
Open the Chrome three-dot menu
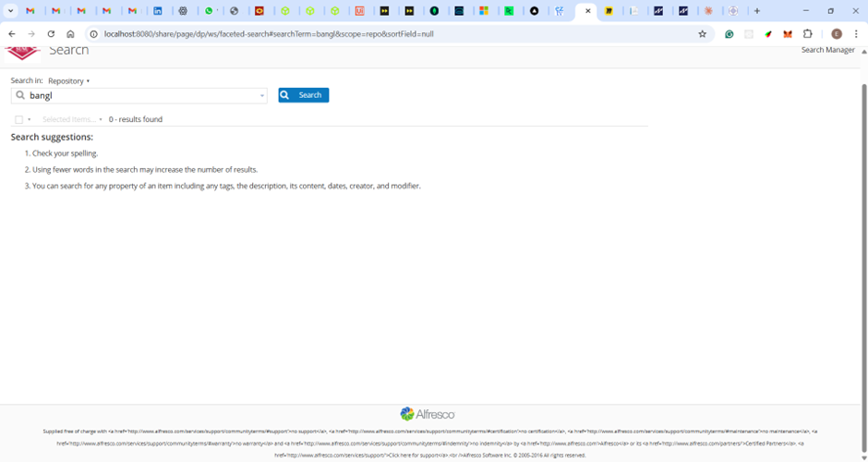coord(856,34)
